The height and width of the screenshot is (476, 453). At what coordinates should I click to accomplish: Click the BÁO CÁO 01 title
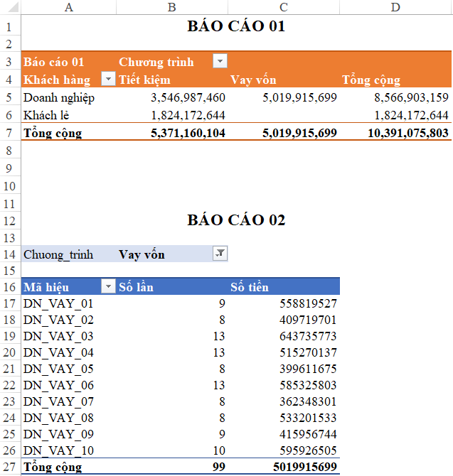(236, 26)
